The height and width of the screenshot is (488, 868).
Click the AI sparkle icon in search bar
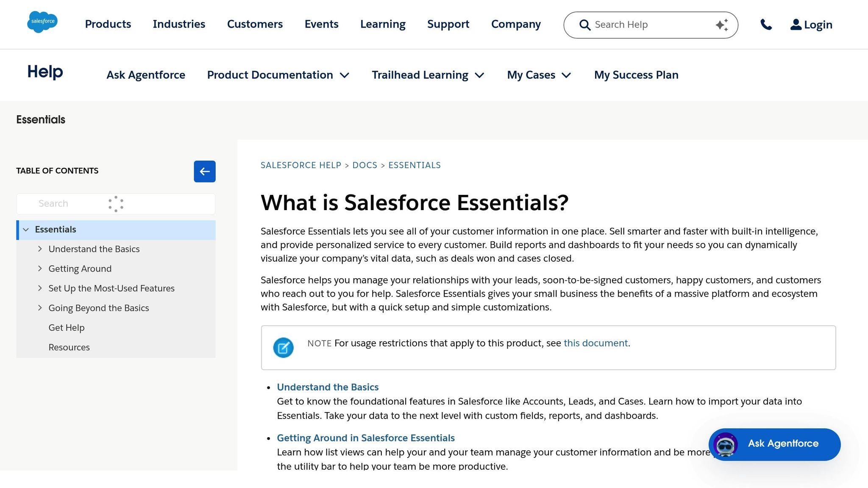(x=722, y=25)
